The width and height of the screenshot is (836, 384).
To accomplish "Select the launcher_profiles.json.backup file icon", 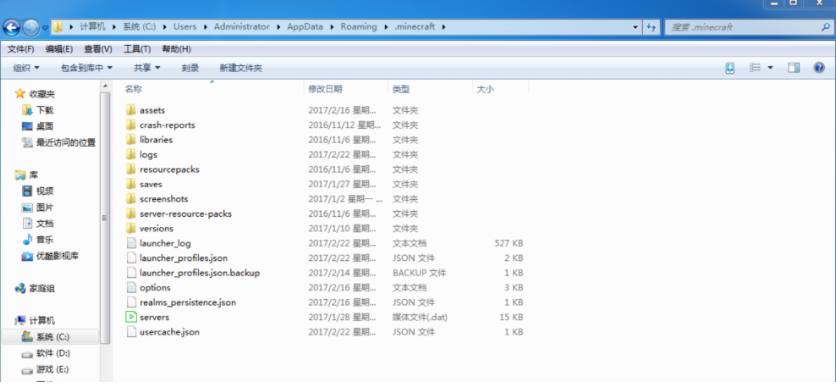I will [131, 273].
